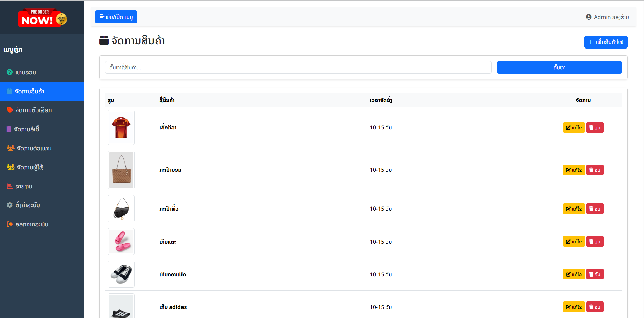Click the product name search field
Viewport: 644px width, 318px height.
(x=298, y=67)
